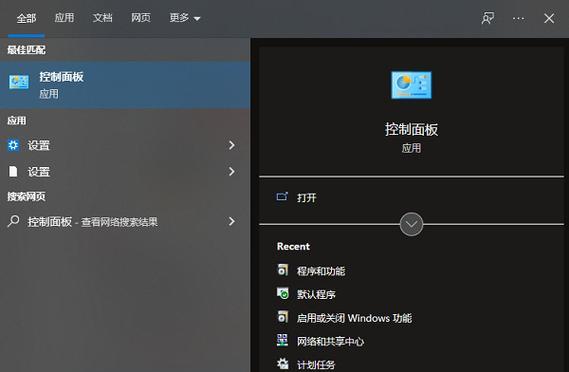Switch to the 应用 tab
This screenshot has height=372, width=569.
point(64,17)
